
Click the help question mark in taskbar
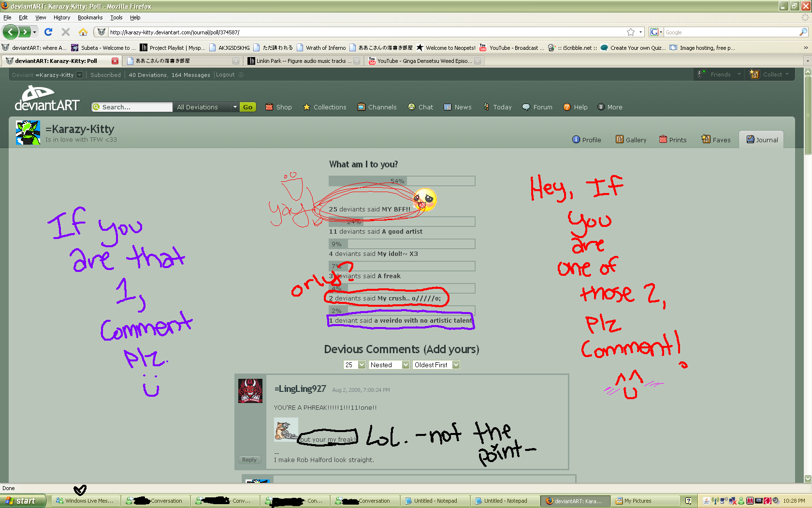click(x=688, y=501)
